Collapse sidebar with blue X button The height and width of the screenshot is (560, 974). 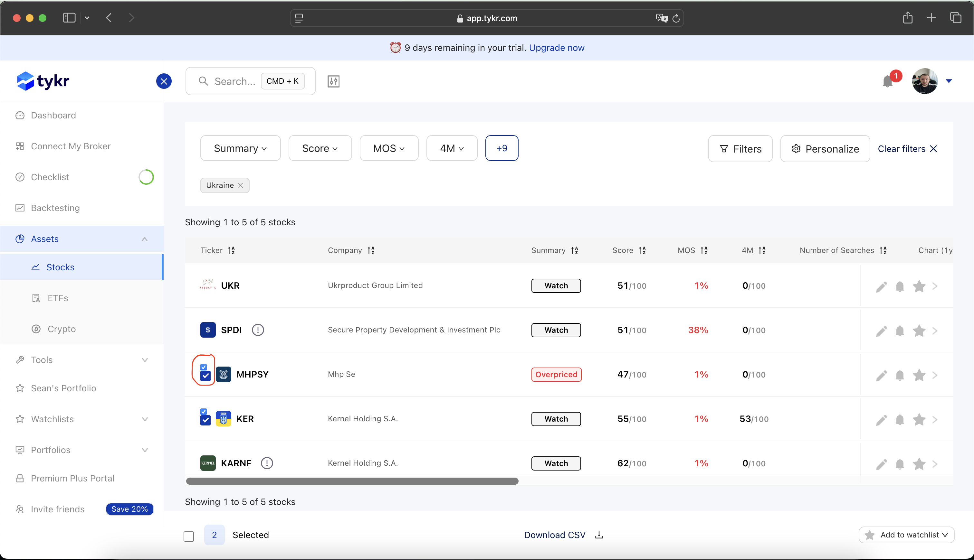(x=164, y=81)
